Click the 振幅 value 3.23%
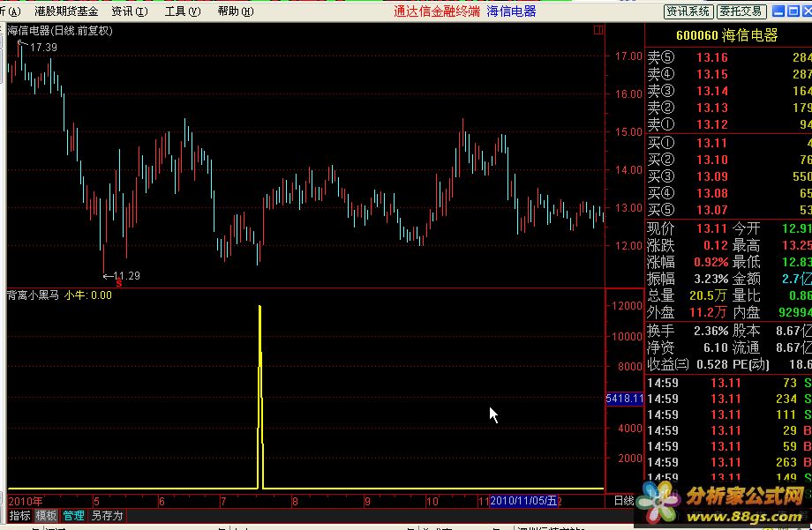The width and height of the screenshot is (812, 530). [711, 279]
